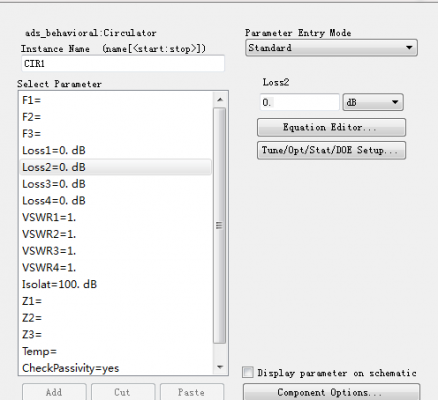Click the Instance Name field CIR1
This screenshot has height=400, width=438.
(x=123, y=63)
